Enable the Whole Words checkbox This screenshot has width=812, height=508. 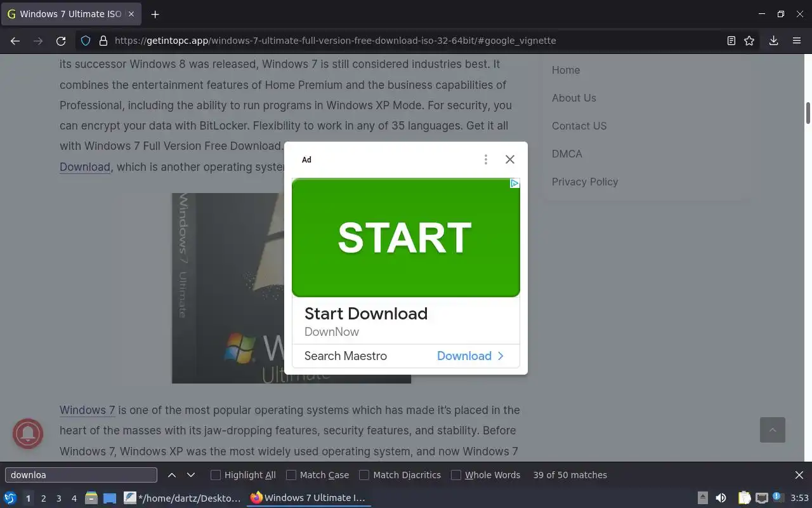coord(456,475)
